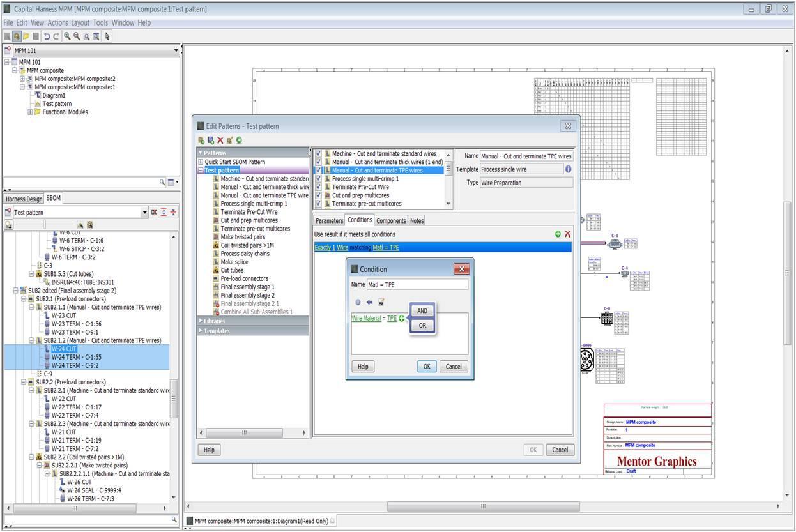796x532 pixels.
Task: Click the condition Name input field
Action: tap(417, 284)
